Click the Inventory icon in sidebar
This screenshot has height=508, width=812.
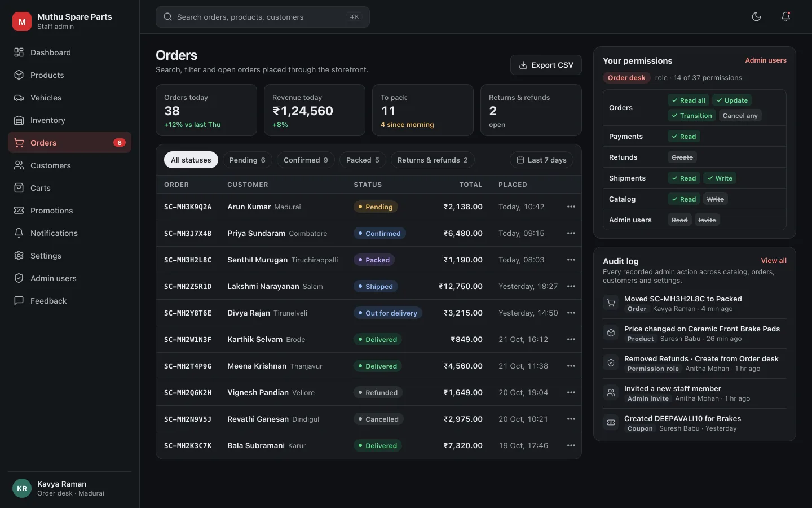(x=19, y=120)
